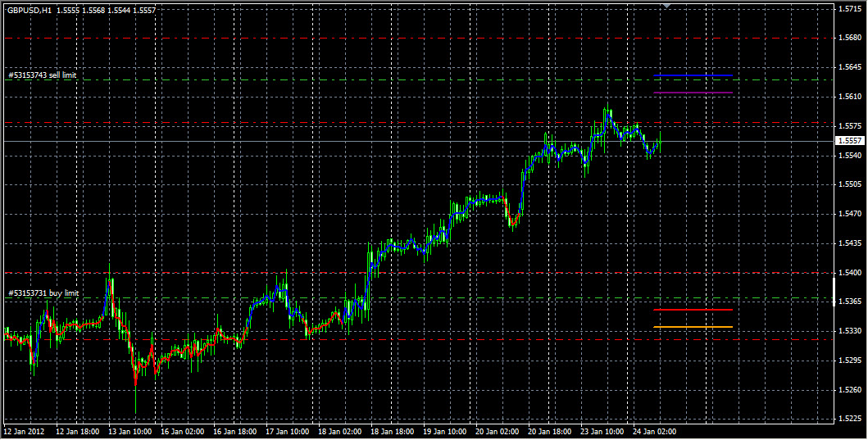Select the short blue horizontal line
The width and height of the screenshot is (868, 440).
(693, 75)
